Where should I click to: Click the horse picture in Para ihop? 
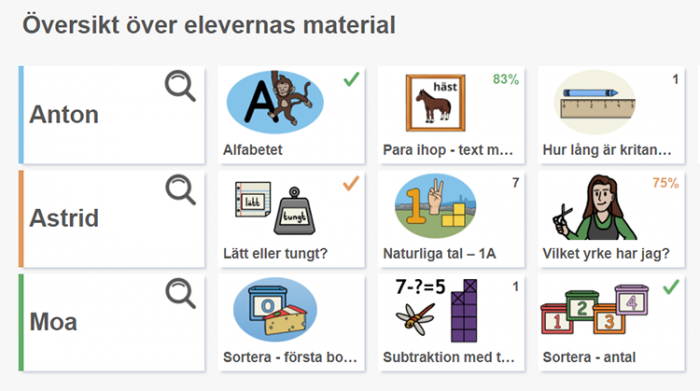tap(435, 103)
